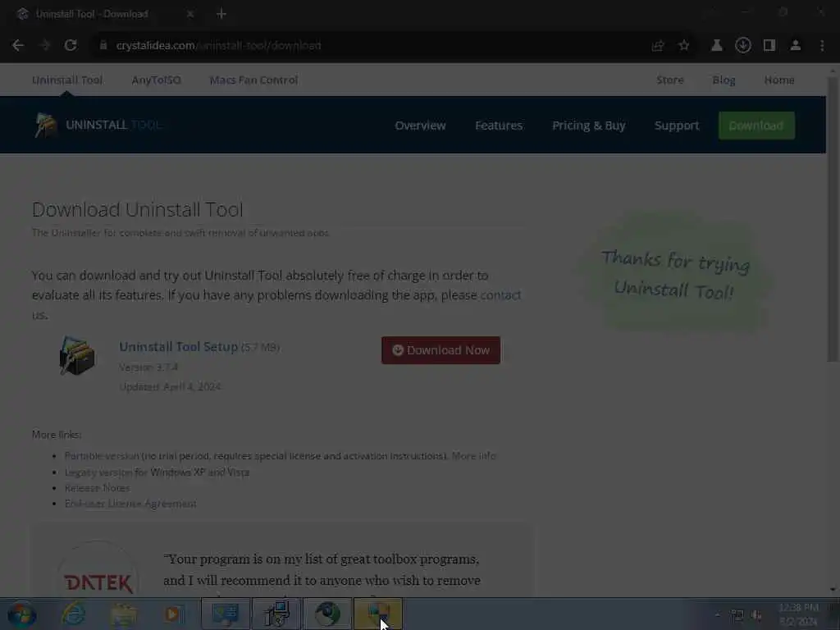
Task: Open Internet Explorer from the taskbar
Action: coord(73,614)
